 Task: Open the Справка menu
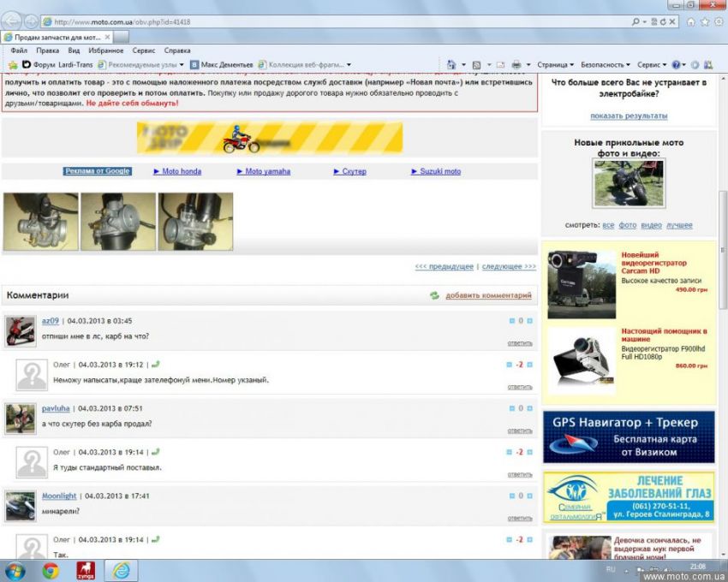coord(177,50)
